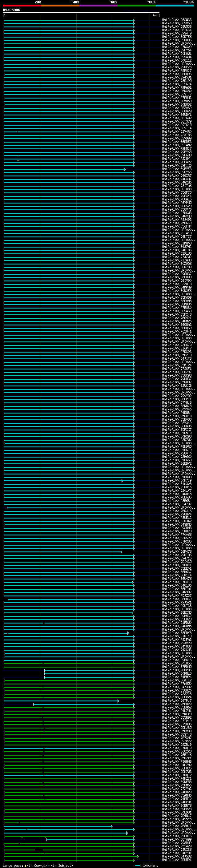
Task: Click the UniRef100_Q9FY64 label
Action: (177, 50)
